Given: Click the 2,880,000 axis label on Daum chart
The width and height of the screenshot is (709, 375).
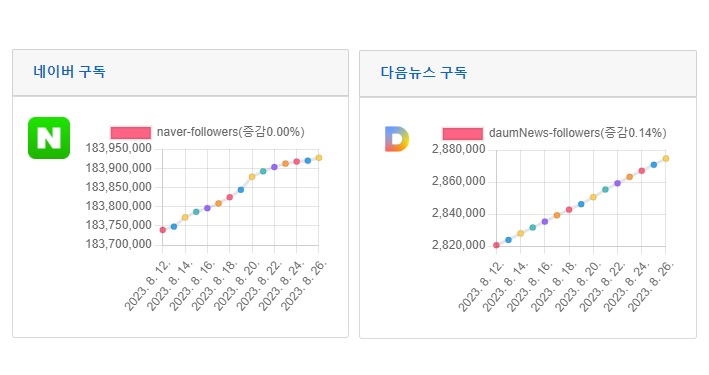Looking at the screenshot, I should pos(458,149).
